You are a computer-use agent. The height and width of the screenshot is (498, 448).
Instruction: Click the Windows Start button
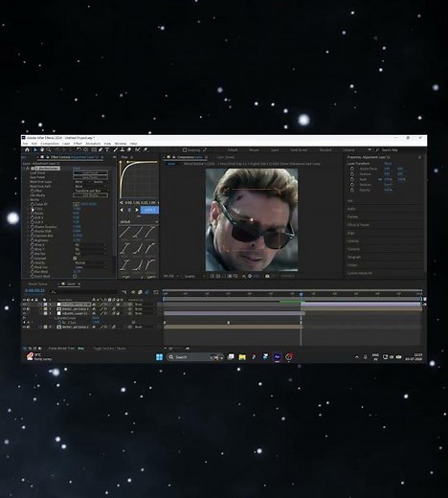[x=159, y=357]
